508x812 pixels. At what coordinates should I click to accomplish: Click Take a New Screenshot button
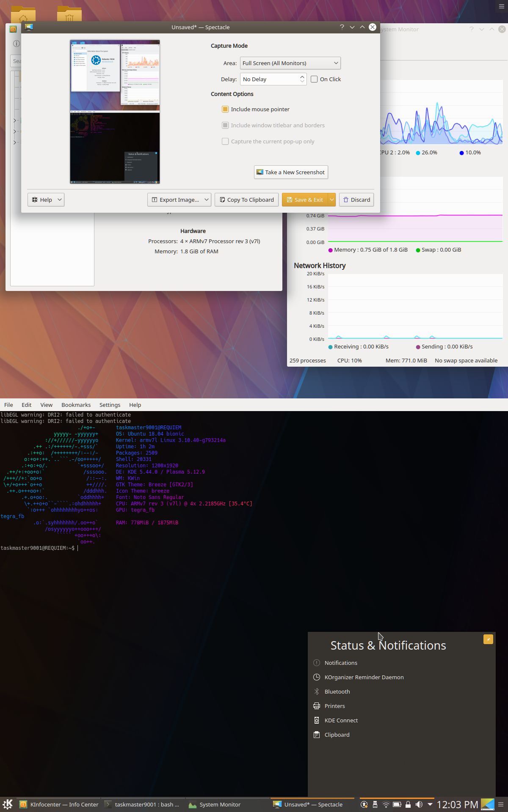click(291, 172)
